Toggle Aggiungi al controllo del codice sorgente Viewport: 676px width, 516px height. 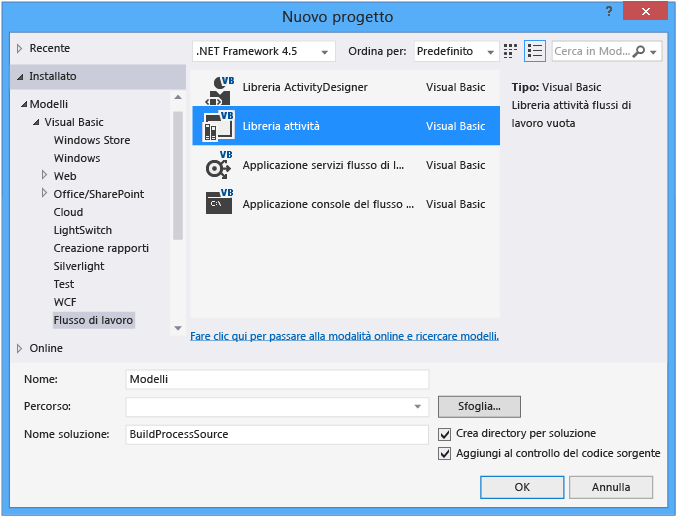[x=444, y=453]
